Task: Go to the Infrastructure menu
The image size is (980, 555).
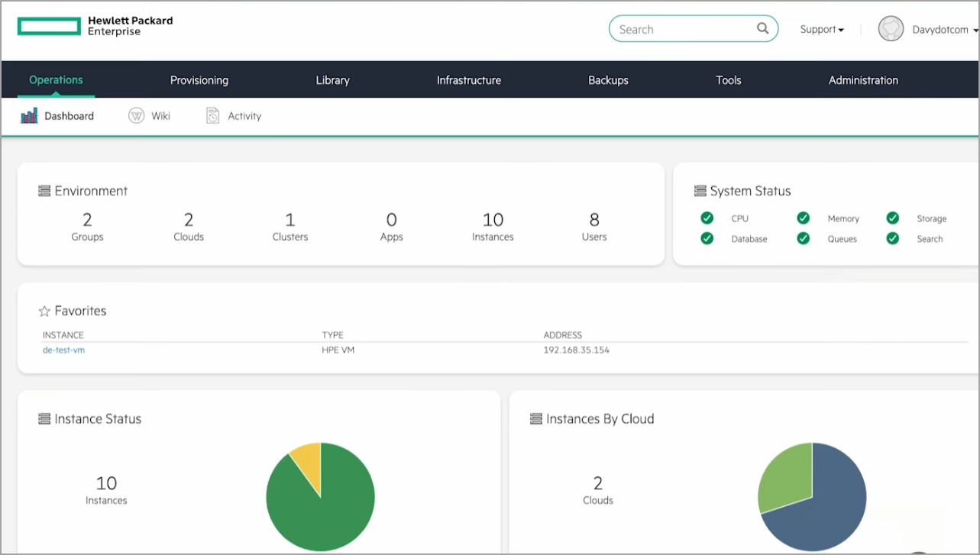Action: (x=468, y=80)
